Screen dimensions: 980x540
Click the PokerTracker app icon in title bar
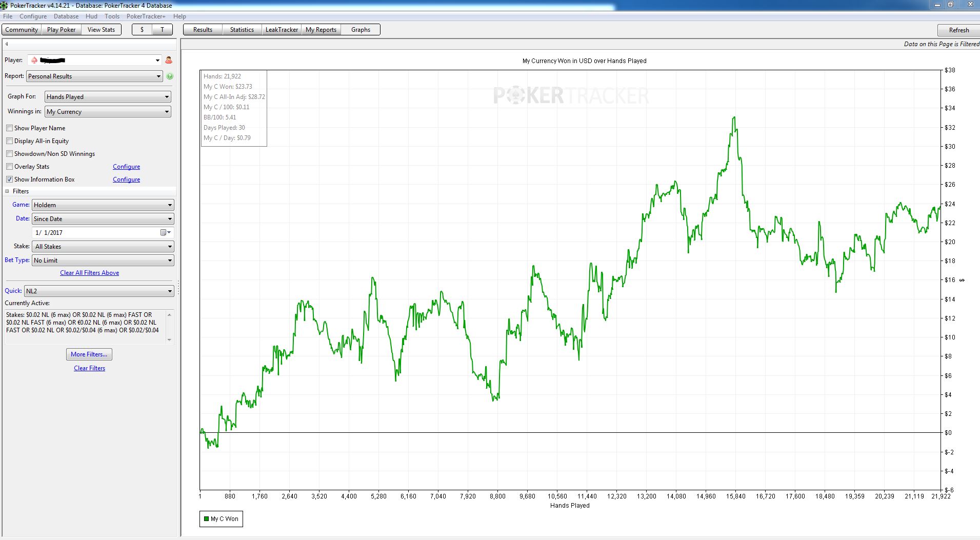pyautogui.click(x=4, y=5)
